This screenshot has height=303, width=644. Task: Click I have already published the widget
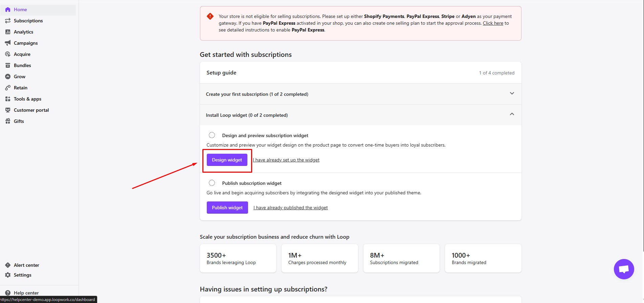[x=290, y=208]
